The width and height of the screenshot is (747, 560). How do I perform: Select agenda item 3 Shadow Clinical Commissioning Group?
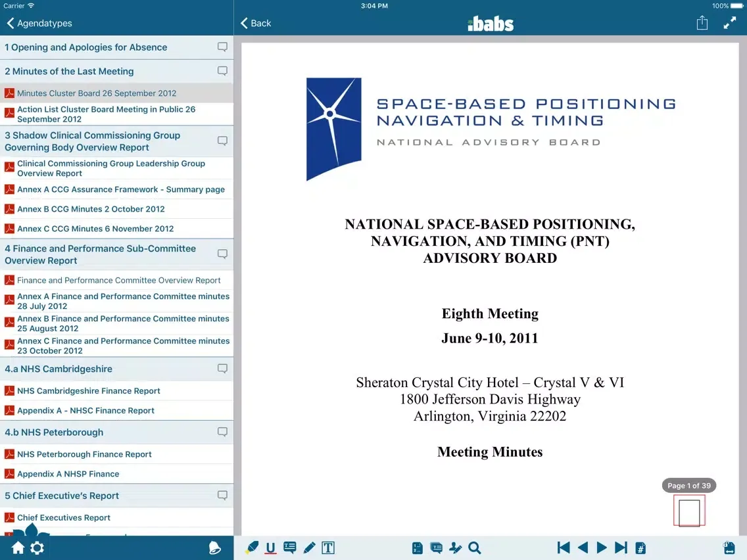117,141
